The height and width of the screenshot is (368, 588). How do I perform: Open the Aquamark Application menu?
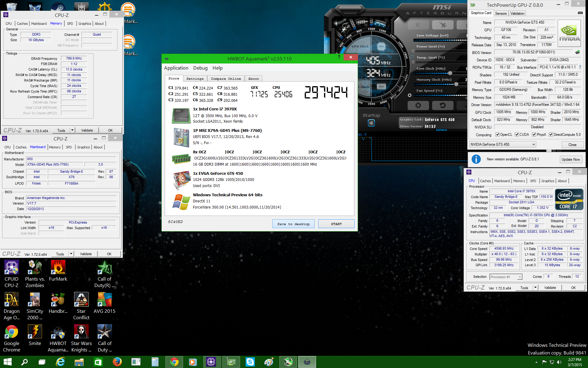point(176,68)
